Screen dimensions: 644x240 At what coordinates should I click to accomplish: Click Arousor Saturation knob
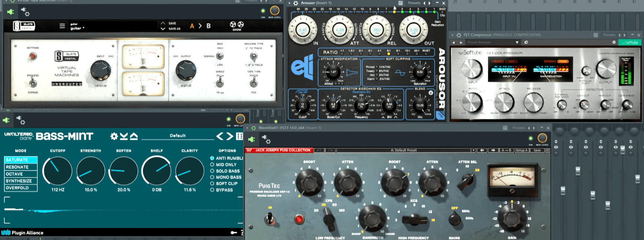pos(420,72)
